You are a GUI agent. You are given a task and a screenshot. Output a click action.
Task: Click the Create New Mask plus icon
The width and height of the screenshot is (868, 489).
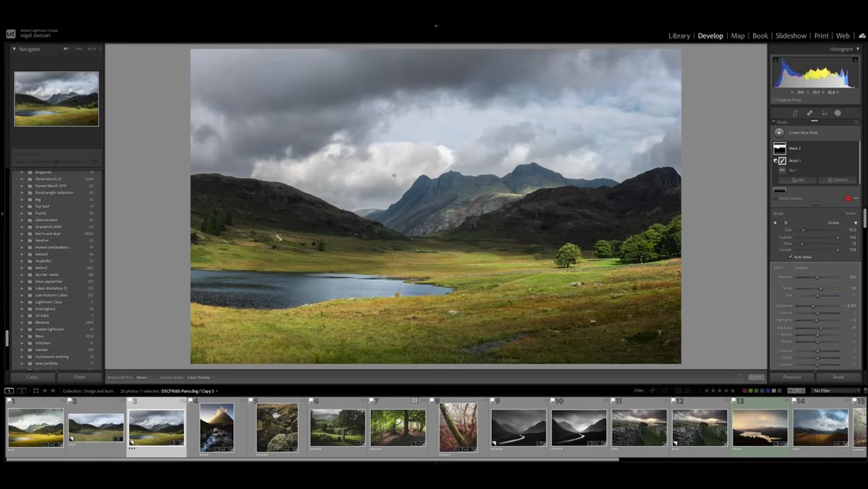(x=779, y=132)
